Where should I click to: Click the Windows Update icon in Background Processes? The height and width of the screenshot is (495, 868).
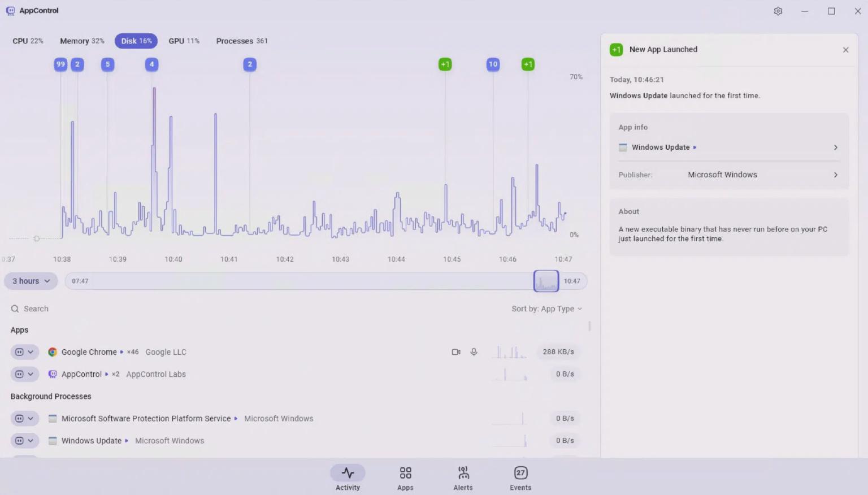coord(53,441)
